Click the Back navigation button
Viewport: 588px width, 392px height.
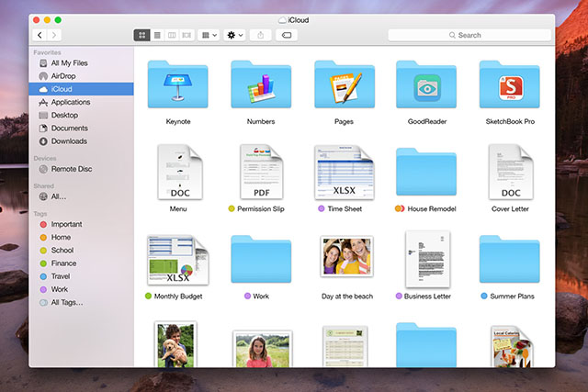click(40, 35)
